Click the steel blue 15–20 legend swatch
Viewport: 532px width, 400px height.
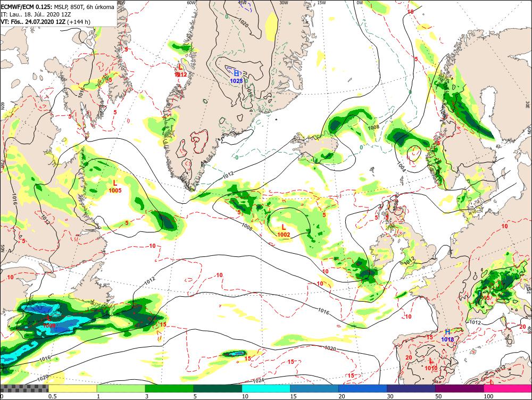[x=314, y=388]
